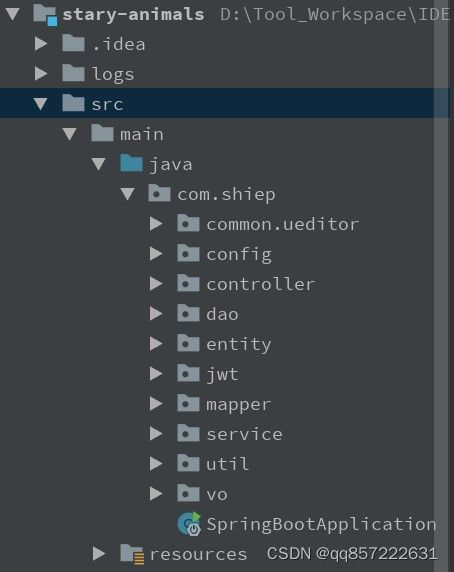Viewport: 454px width, 572px height.
Task: Expand the logs folder arrow
Action: click(41, 73)
